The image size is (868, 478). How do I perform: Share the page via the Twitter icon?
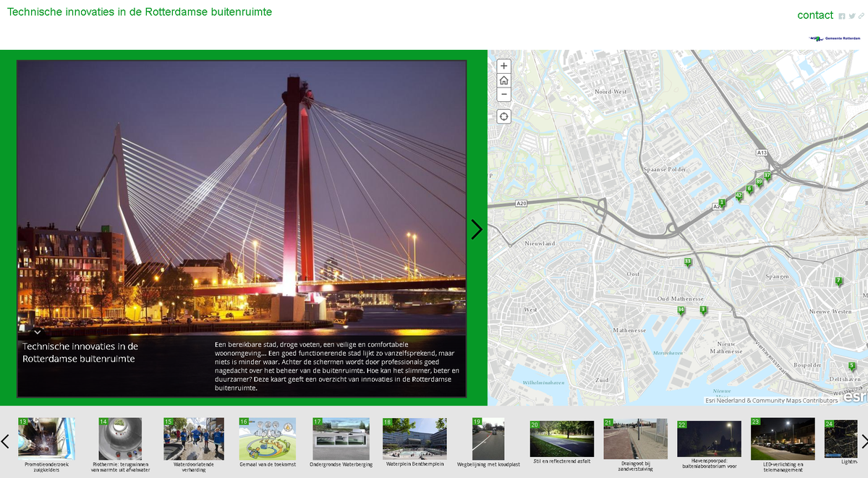tap(851, 15)
